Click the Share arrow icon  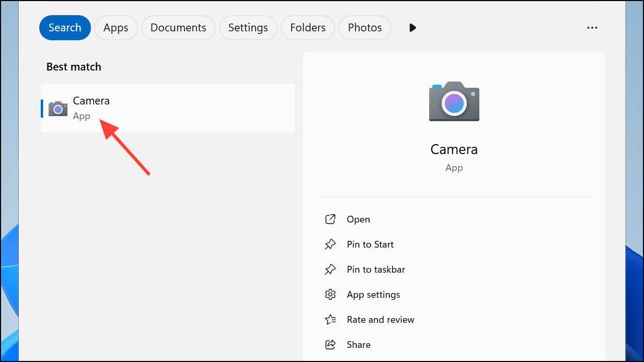pos(330,345)
